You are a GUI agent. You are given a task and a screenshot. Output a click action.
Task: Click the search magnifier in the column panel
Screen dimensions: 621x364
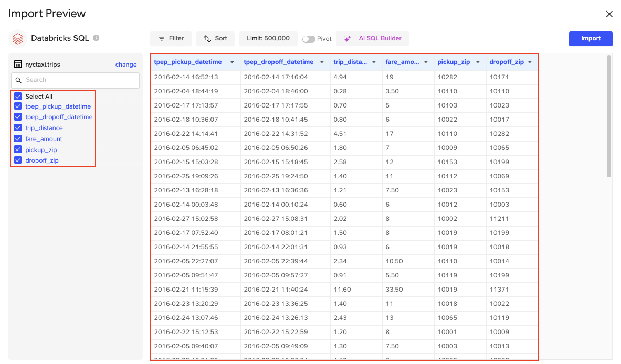pyautogui.click(x=18, y=80)
